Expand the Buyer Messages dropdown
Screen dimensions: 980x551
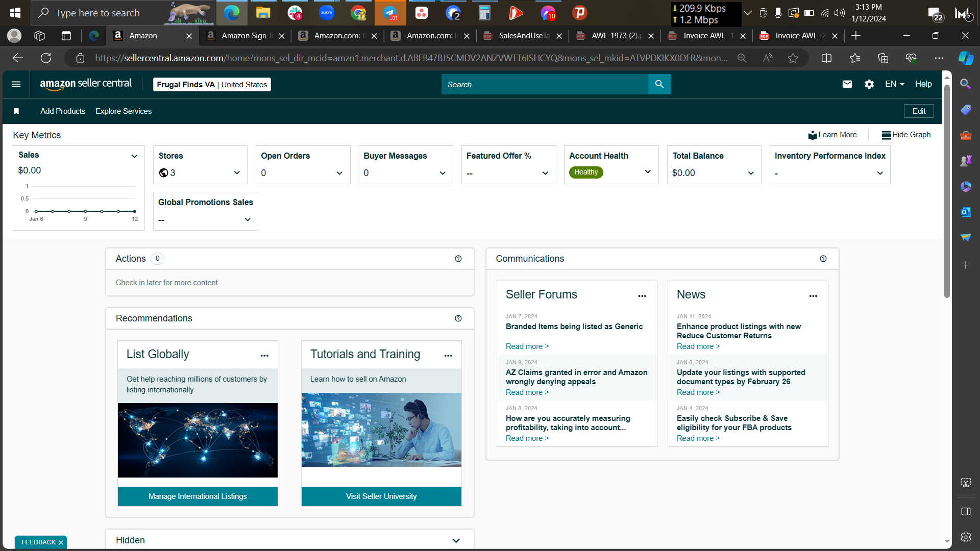click(443, 173)
